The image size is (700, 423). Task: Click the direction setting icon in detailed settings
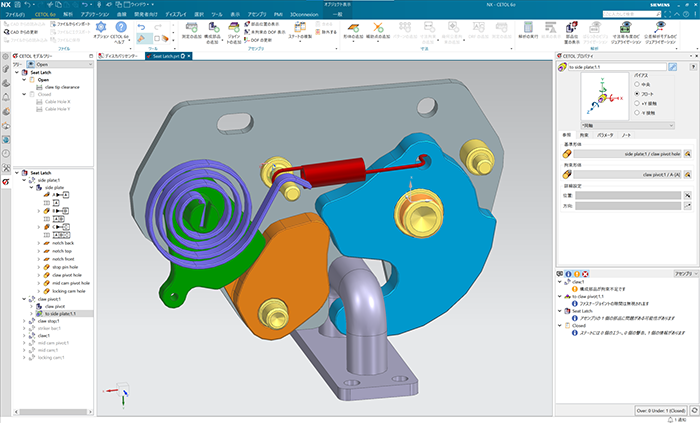tap(688, 206)
